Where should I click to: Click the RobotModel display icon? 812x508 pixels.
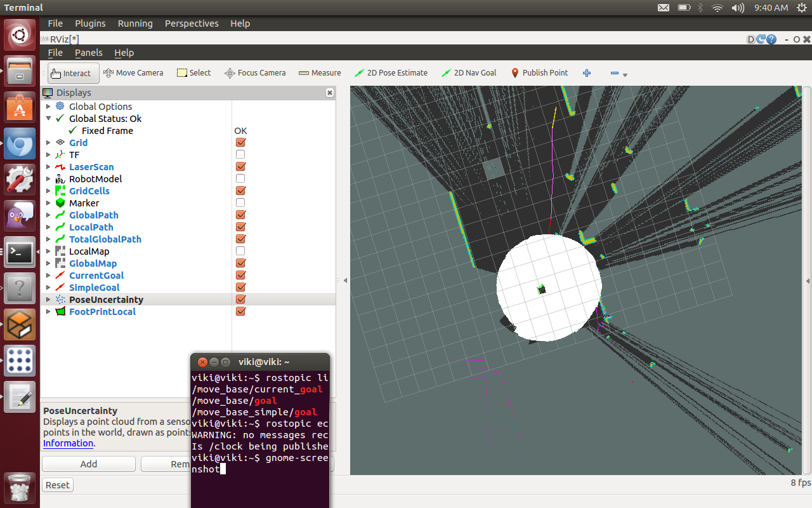click(x=60, y=178)
